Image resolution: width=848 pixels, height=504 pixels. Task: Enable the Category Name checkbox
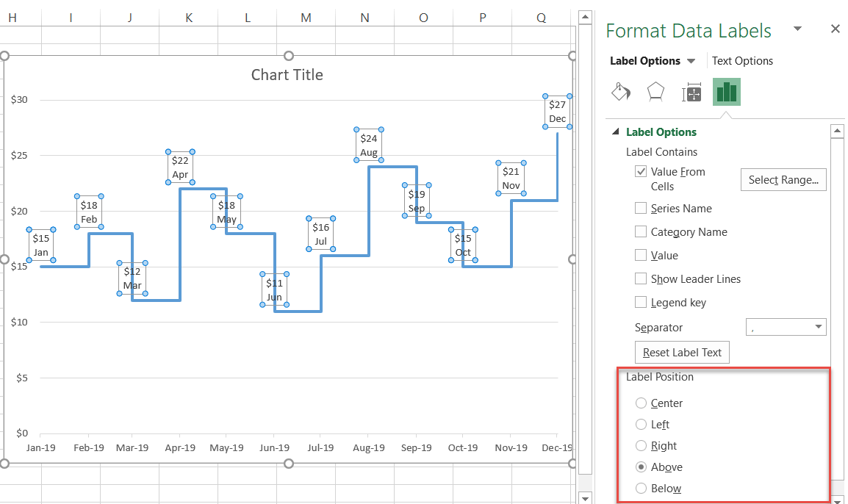coord(640,232)
